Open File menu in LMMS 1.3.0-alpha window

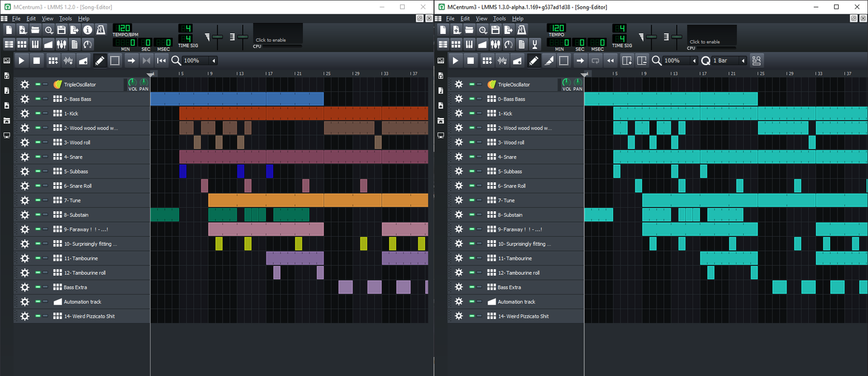click(450, 18)
